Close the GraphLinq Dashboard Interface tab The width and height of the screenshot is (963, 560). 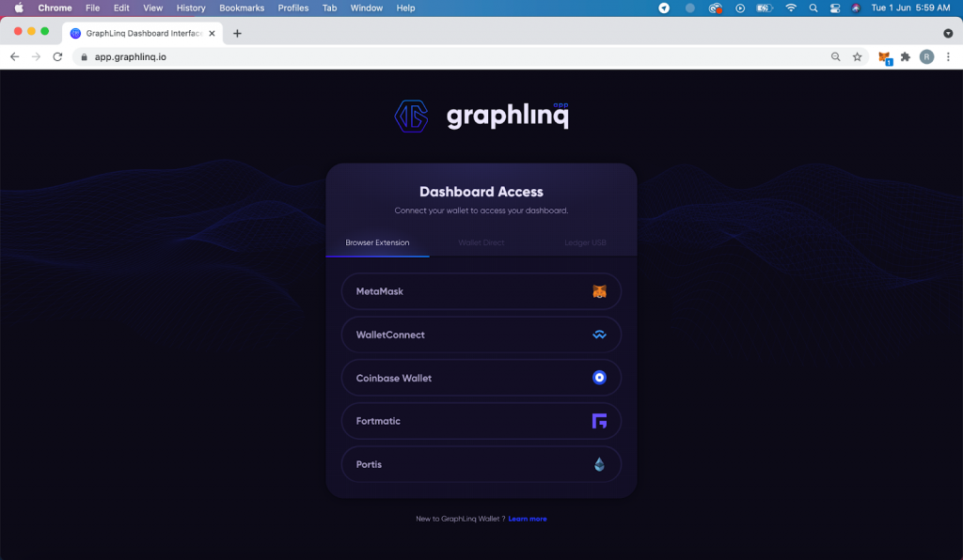pyautogui.click(x=212, y=34)
